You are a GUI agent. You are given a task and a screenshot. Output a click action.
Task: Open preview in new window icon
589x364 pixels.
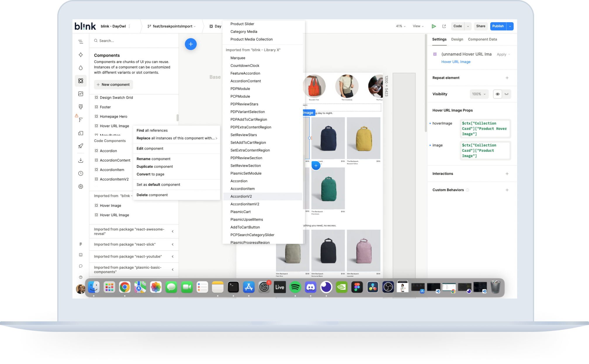(444, 26)
